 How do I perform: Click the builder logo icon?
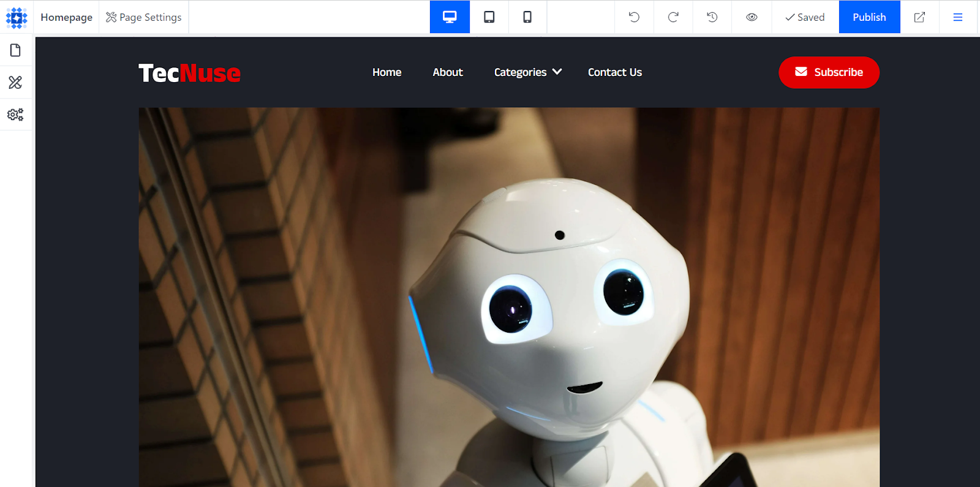pyautogui.click(x=17, y=17)
